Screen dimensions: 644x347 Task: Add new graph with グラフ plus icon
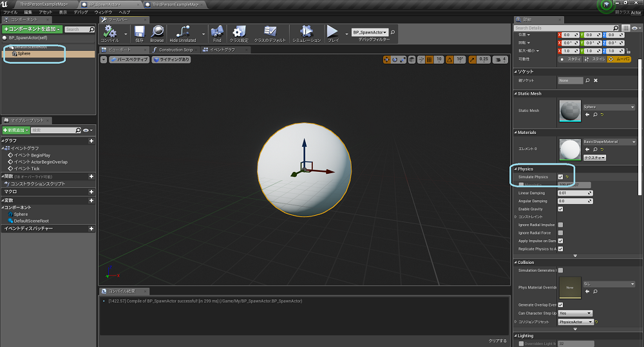tap(91, 141)
